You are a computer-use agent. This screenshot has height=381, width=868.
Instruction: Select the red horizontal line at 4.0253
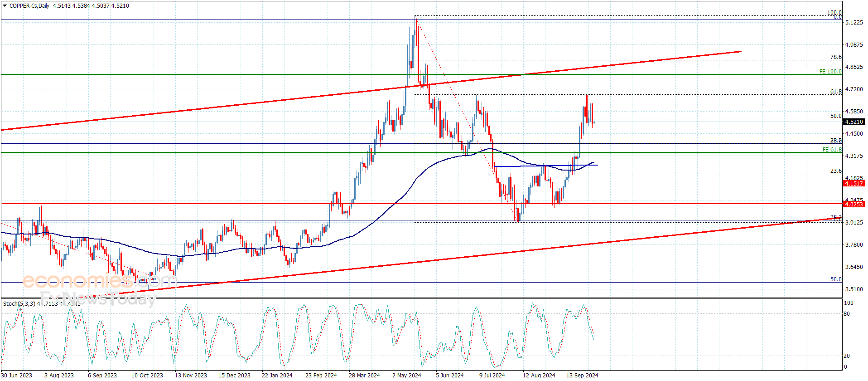coord(421,204)
